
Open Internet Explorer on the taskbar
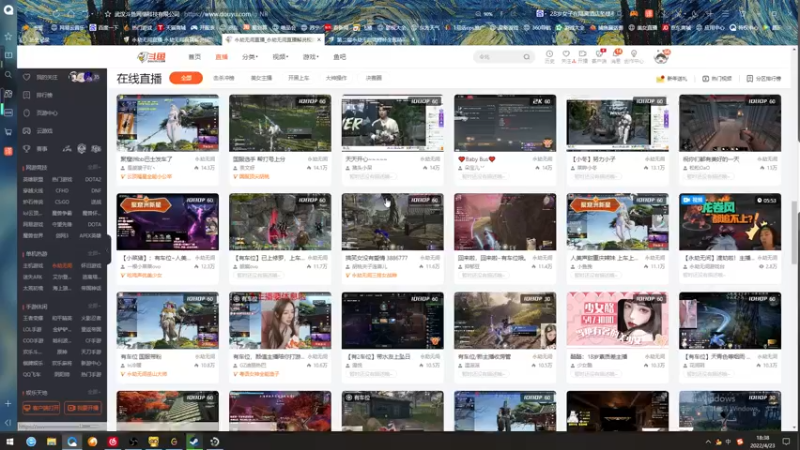[31, 442]
